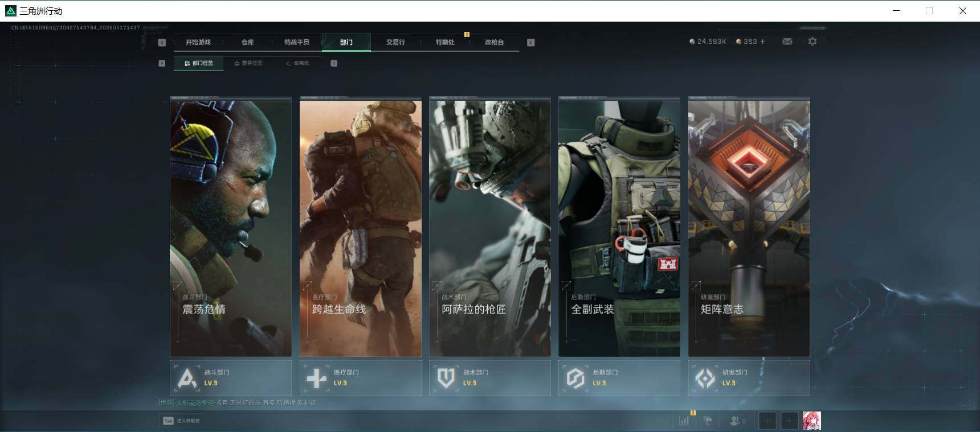Open the 开始游戏 tab
This screenshot has height=432, width=980.
point(198,42)
